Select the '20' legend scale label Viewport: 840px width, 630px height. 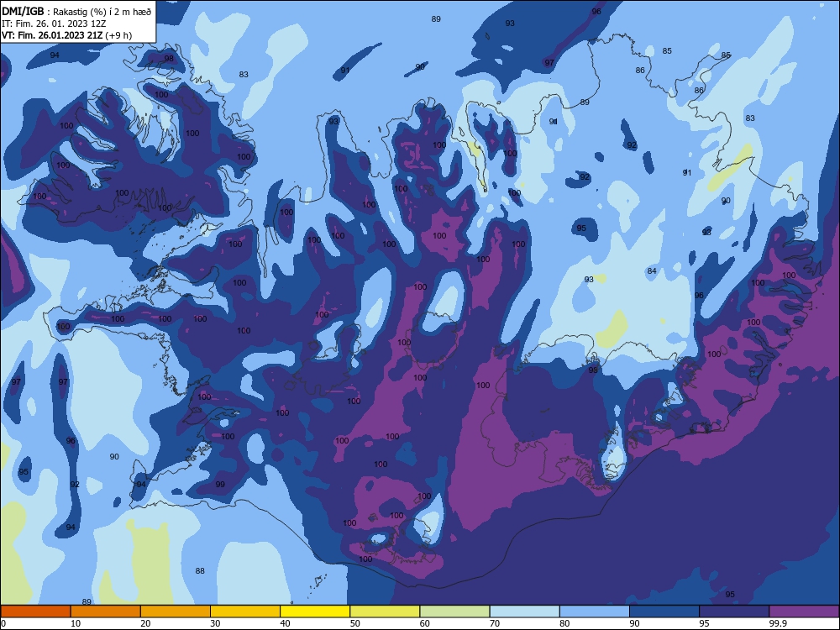(x=145, y=623)
